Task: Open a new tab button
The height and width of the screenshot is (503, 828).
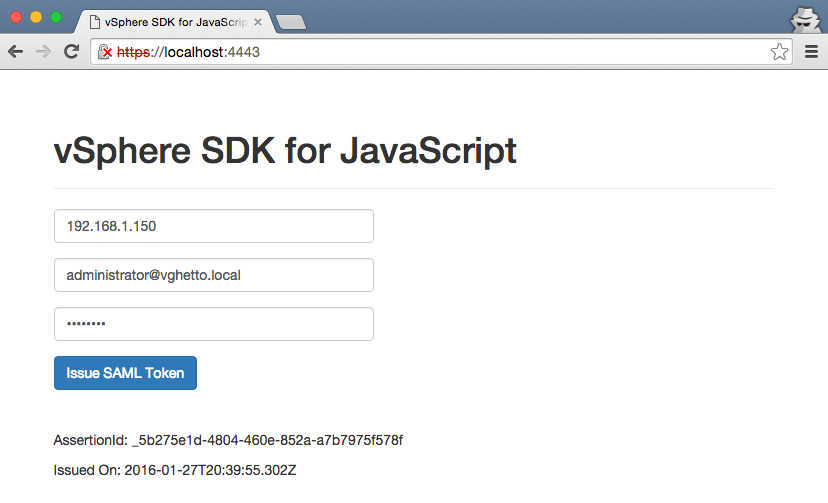Action: 290,22
